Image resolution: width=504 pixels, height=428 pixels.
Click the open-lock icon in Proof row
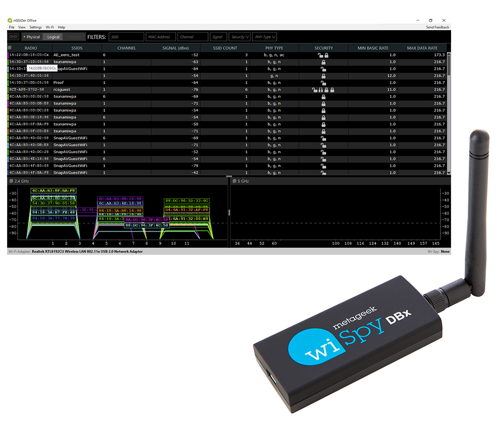324,83
